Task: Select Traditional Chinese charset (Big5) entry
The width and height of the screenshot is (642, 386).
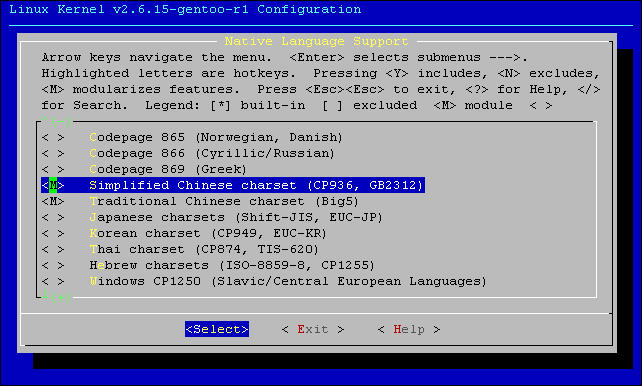Action: [224, 201]
